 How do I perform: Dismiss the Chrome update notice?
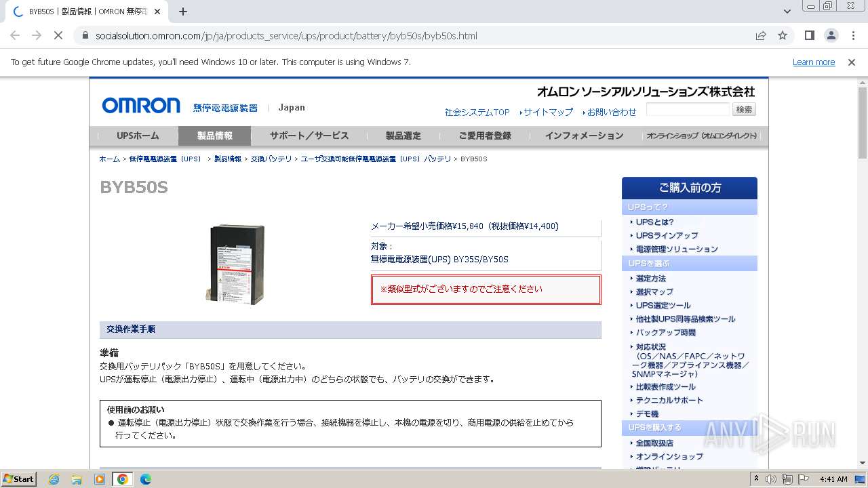[x=852, y=62]
